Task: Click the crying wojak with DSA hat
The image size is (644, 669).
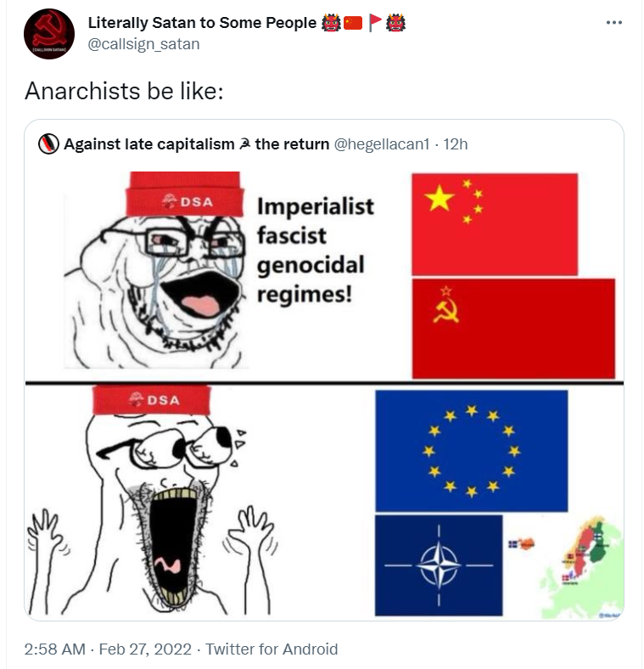Action: point(155,270)
